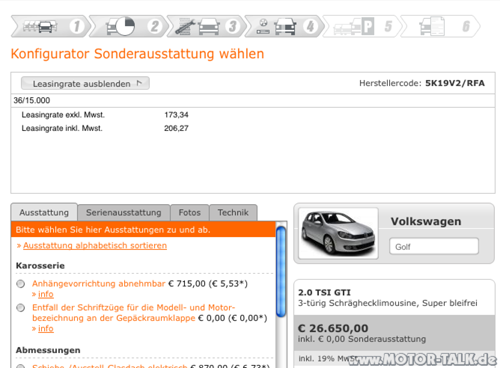Screen dimensions: 500x368
Task: Click the silver Golf car thumbnail
Action: pos(338,233)
